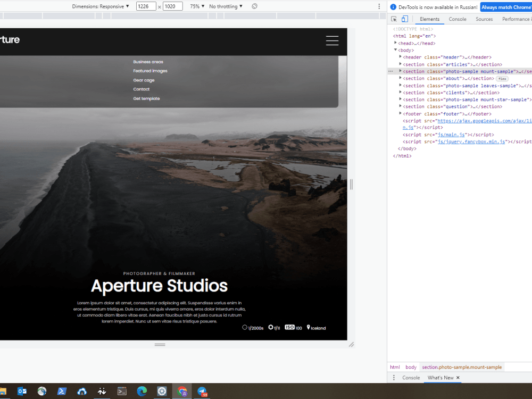This screenshot has width=532, height=399.
Task: Open the Contact menu link
Action: pyautogui.click(x=141, y=89)
